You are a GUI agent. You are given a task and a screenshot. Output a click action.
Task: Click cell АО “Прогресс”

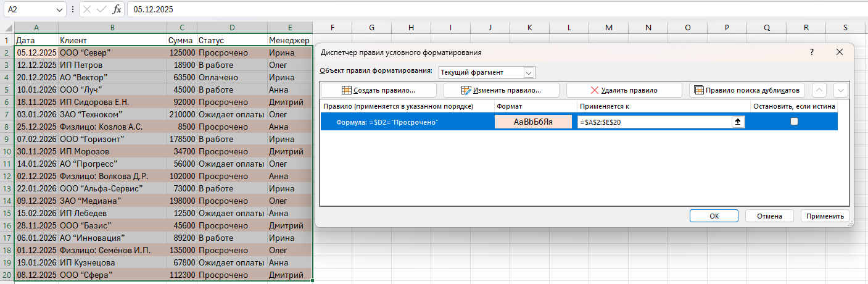point(112,164)
